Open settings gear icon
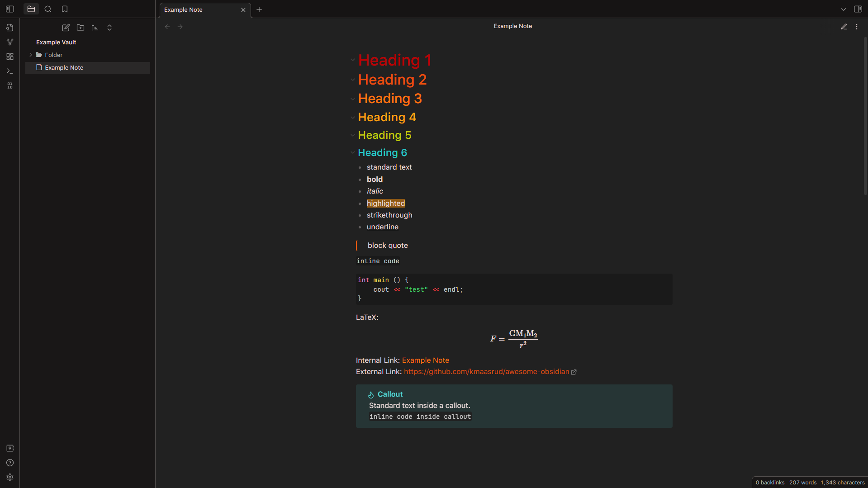 pyautogui.click(x=10, y=477)
